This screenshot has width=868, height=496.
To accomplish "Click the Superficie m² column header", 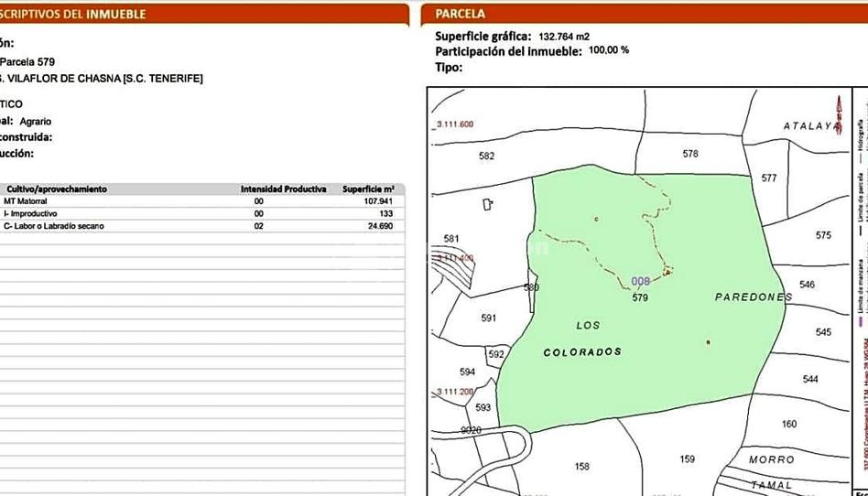I will (x=368, y=189).
